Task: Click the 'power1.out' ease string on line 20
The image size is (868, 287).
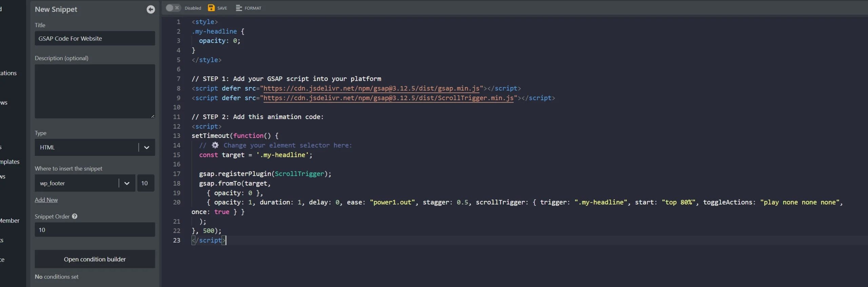Action: point(392,202)
